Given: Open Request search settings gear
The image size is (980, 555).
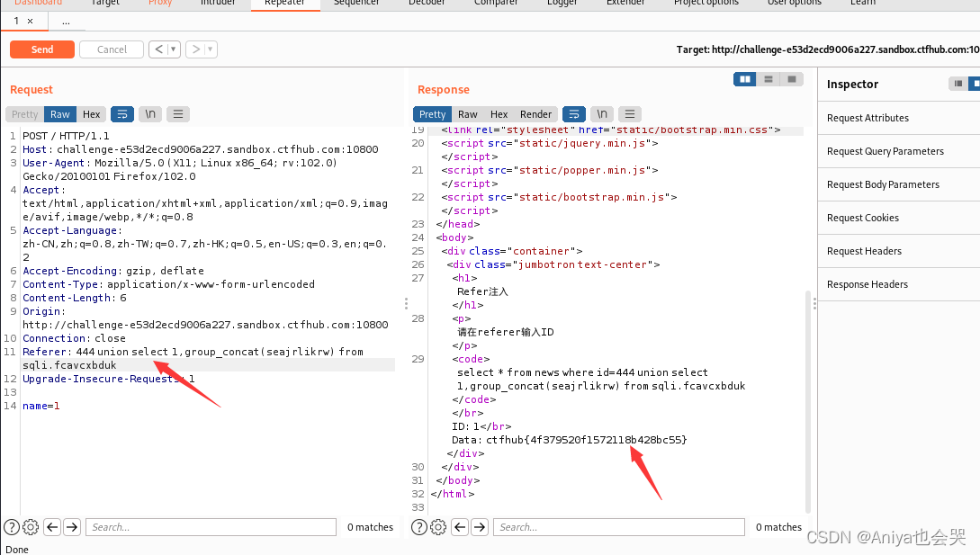Looking at the screenshot, I should [x=31, y=527].
